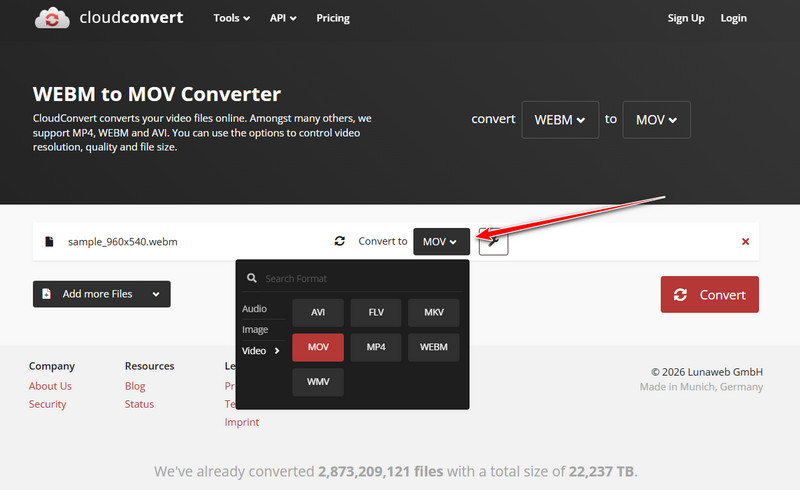Click the red Convert button
The width and height of the screenshot is (800, 490).
[710, 295]
